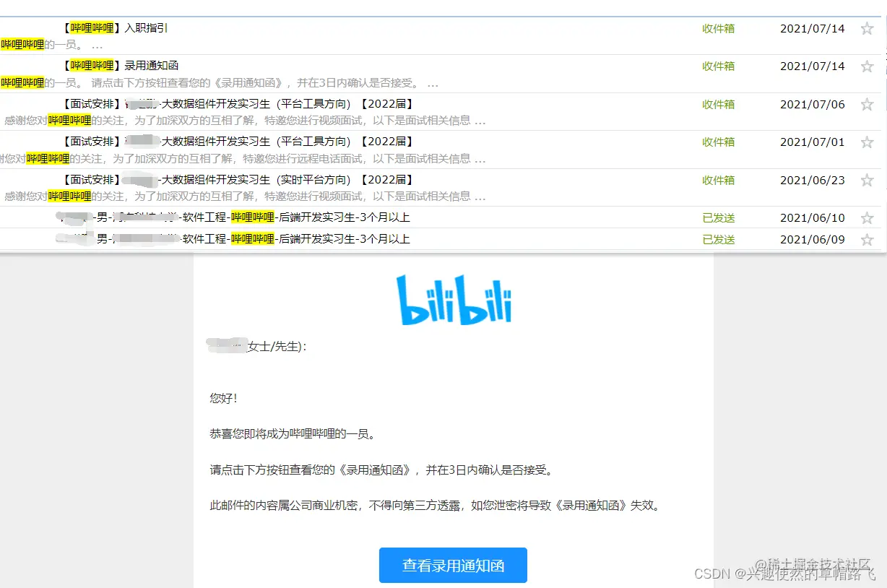Open the 实时平台方向 interview email
Viewport: 887px width, 588px height.
[238, 180]
